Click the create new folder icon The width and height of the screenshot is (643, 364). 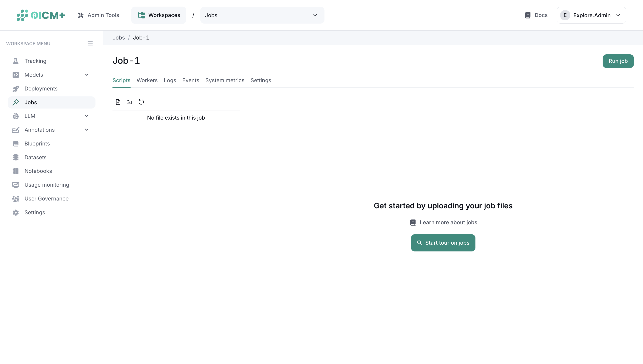coord(129,102)
